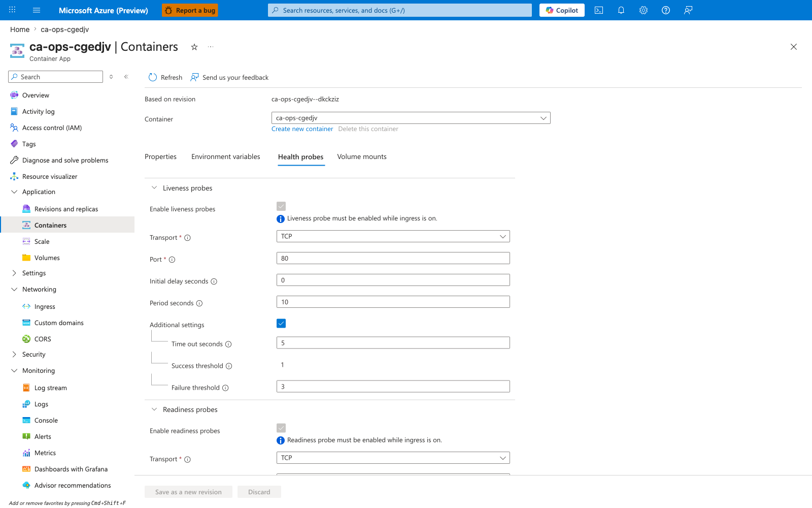
Task: Show info tooltip for Initial delay seconds
Action: (x=214, y=281)
